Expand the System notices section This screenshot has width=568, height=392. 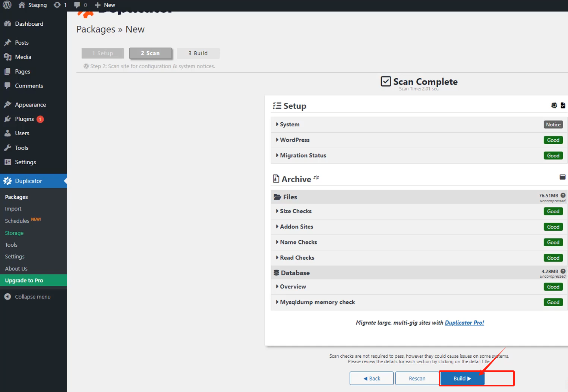coord(290,124)
